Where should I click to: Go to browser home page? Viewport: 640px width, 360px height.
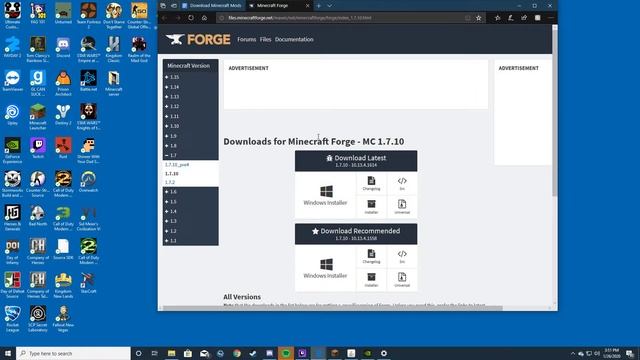click(204, 18)
